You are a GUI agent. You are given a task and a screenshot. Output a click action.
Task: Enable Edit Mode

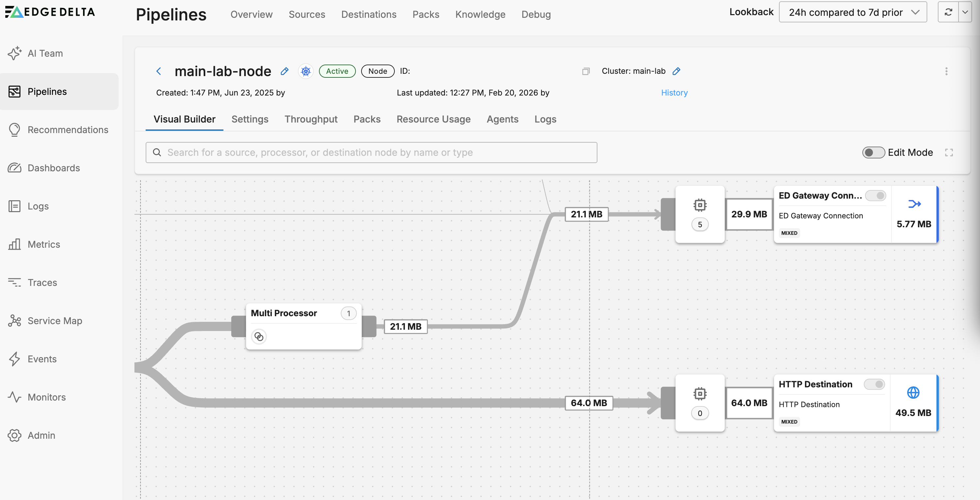click(x=873, y=152)
